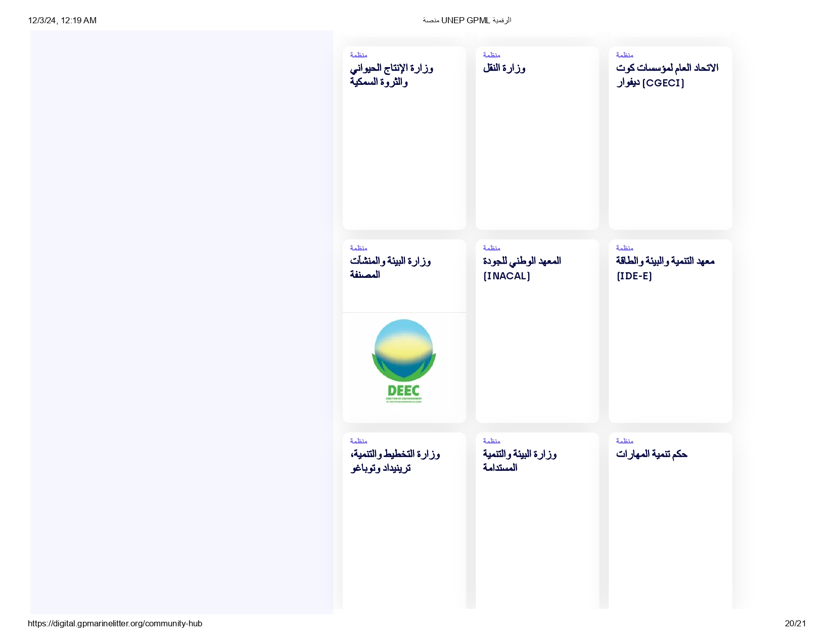The image size is (834, 644).
Task: Click منظمة tag above وزارة التخطيط والتنمية
Action: click(358, 441)
